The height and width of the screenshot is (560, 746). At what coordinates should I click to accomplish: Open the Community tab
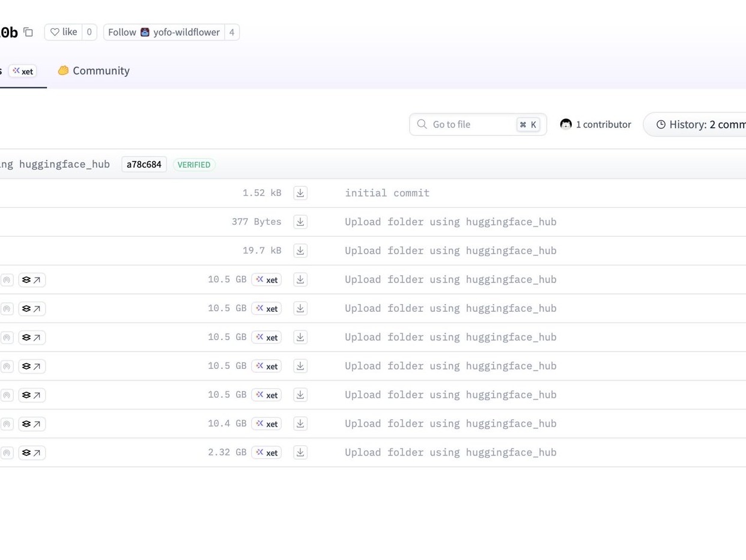[94, 71]
